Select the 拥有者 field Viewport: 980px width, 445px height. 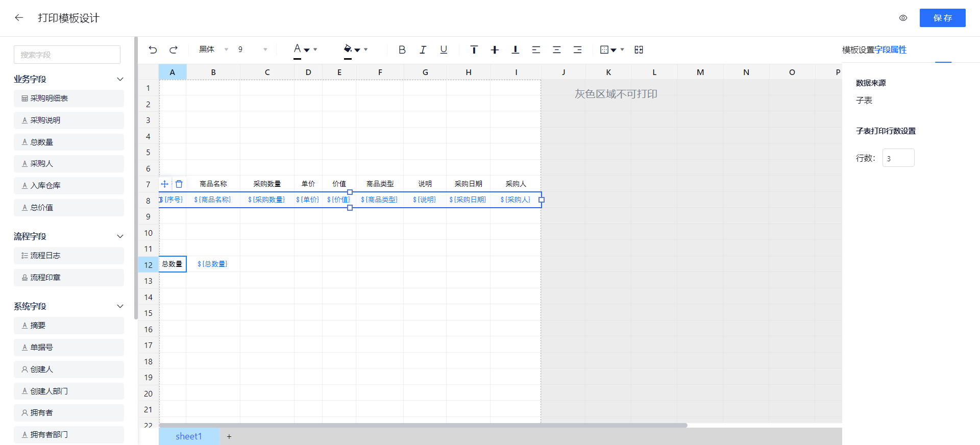[x=69, y=413]
